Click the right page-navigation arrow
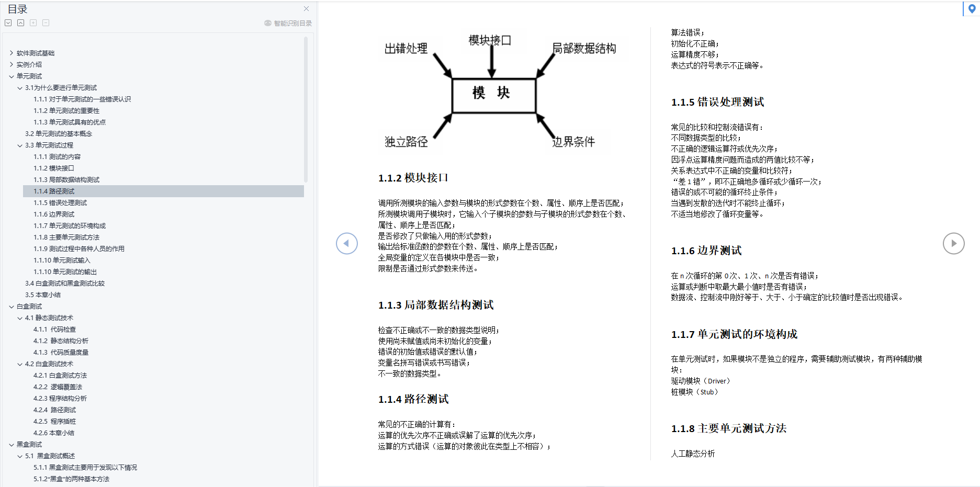 click(x=954, y=243)
